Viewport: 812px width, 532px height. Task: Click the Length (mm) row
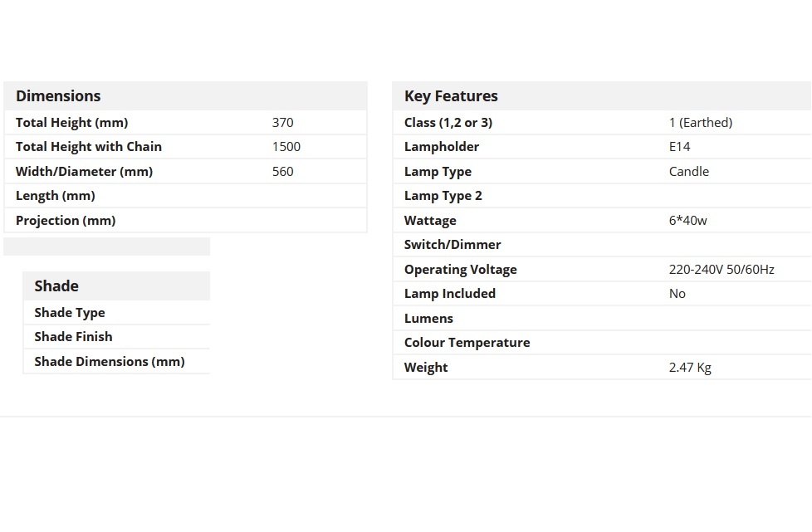[x=185, y=196]
